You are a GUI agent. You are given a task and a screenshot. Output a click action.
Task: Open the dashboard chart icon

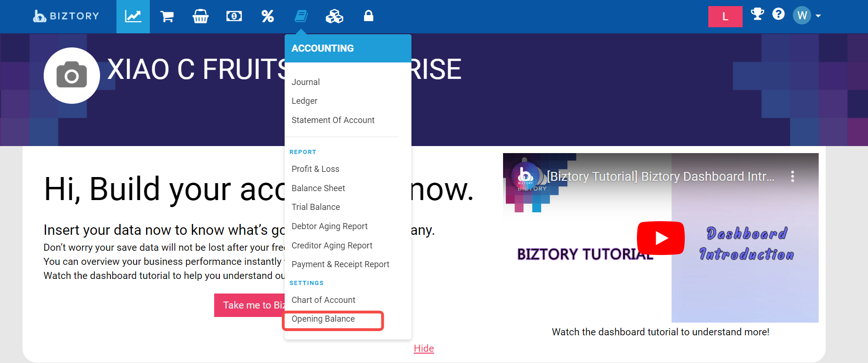tap(133, 16)
